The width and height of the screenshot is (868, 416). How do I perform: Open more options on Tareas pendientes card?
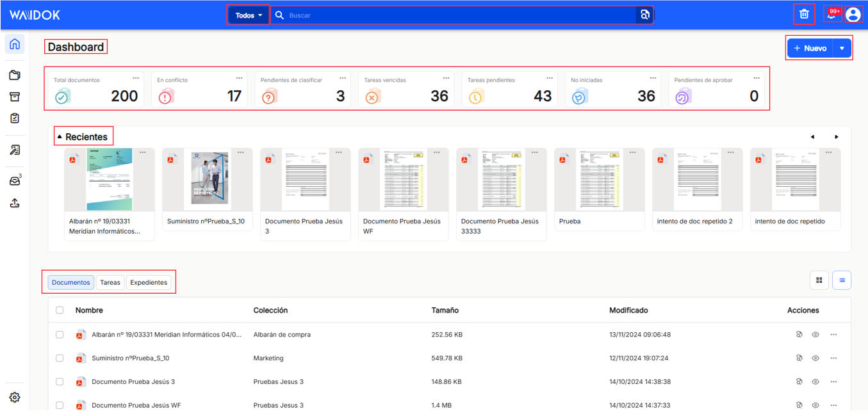[x=550, y=78]
